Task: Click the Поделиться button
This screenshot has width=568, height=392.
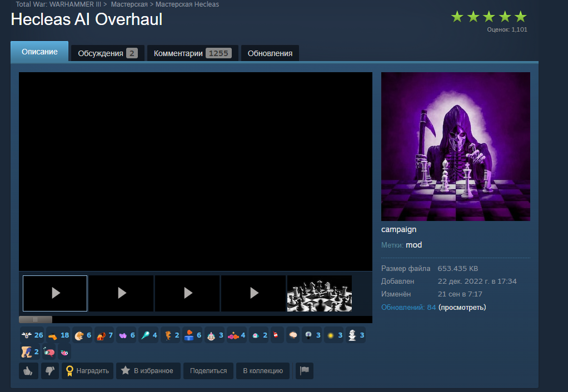Action: [x=208, y=371]
